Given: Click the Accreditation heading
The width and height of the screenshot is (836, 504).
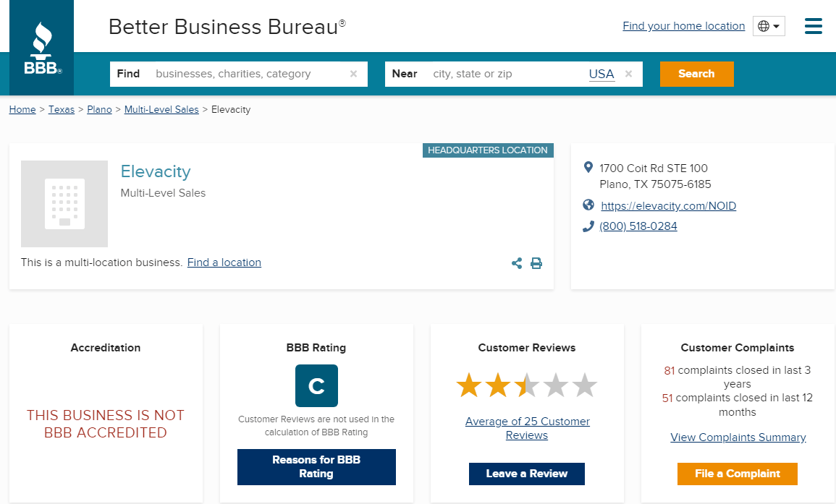Looking at the screenshot, I should point(106,348).
